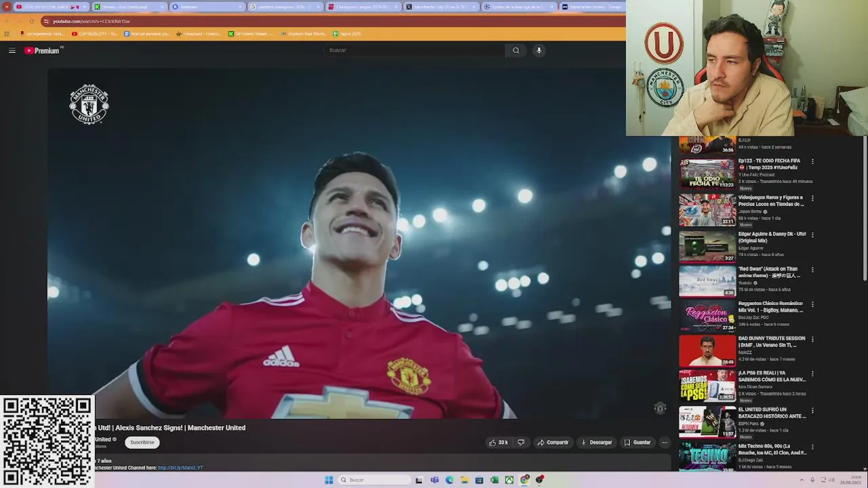The image size is (868, 488).
Task: Click the Suscribirse subscribe button
Action: [142, 442]
